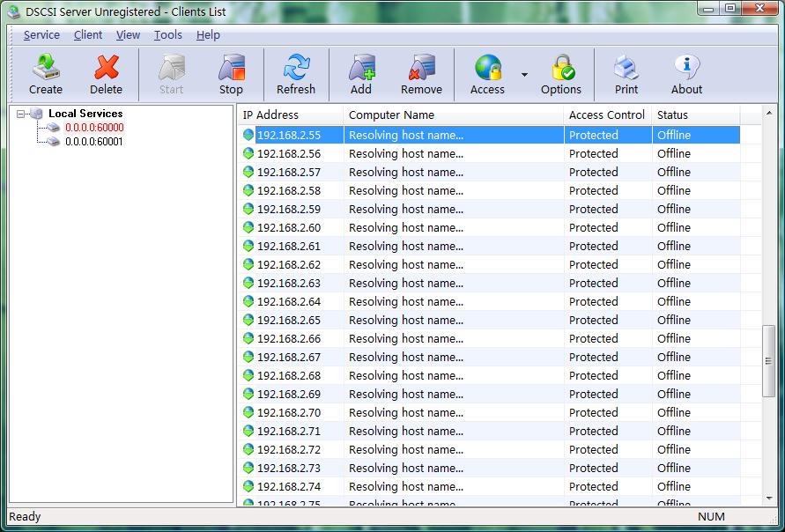Click scroll up arrow of clients list
This screenshot has height=532, width=785.
[x=769, y=113]
